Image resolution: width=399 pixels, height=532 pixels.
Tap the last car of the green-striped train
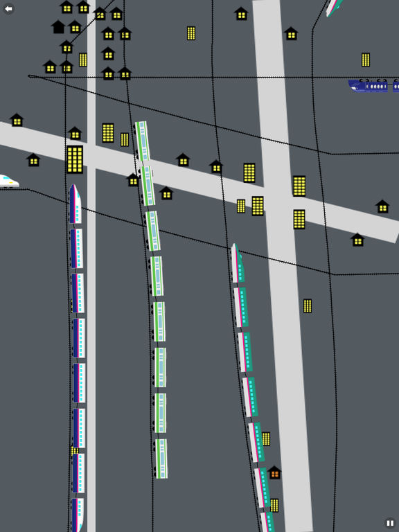pos(161,459)
